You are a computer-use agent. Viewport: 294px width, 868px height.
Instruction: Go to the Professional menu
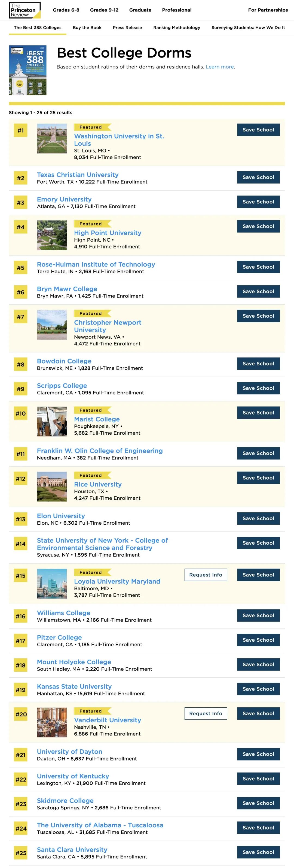(x=177, y=10)
